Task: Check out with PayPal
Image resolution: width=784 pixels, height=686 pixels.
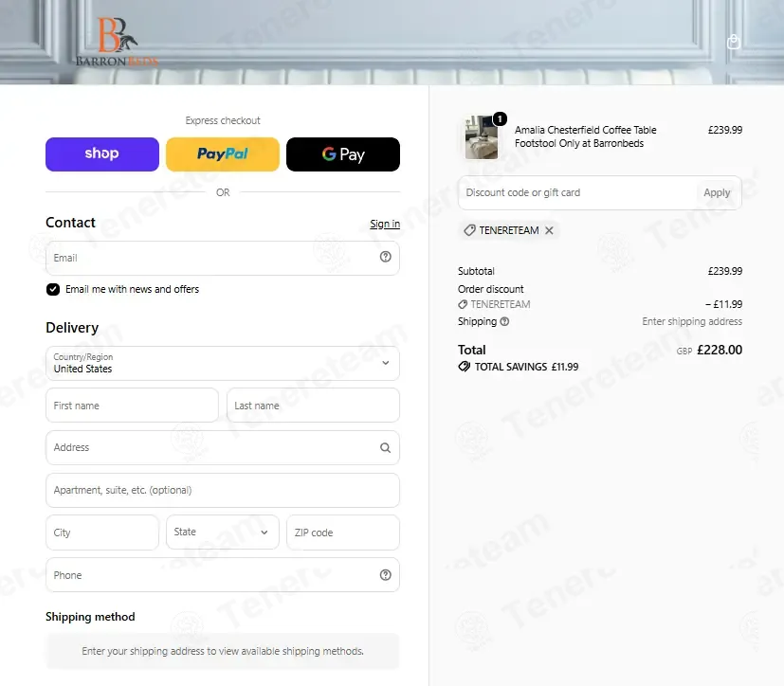Action: pyautogui.click(x=223, y=154)
